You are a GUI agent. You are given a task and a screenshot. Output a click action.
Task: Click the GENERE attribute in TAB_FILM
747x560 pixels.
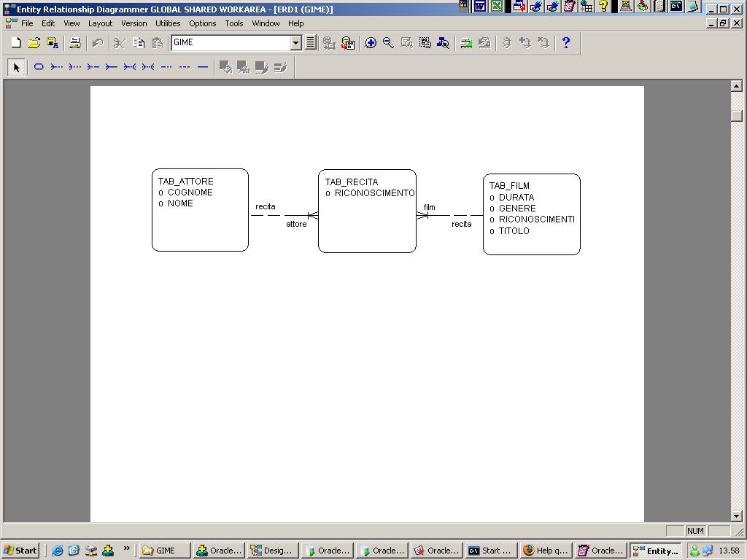517,209
